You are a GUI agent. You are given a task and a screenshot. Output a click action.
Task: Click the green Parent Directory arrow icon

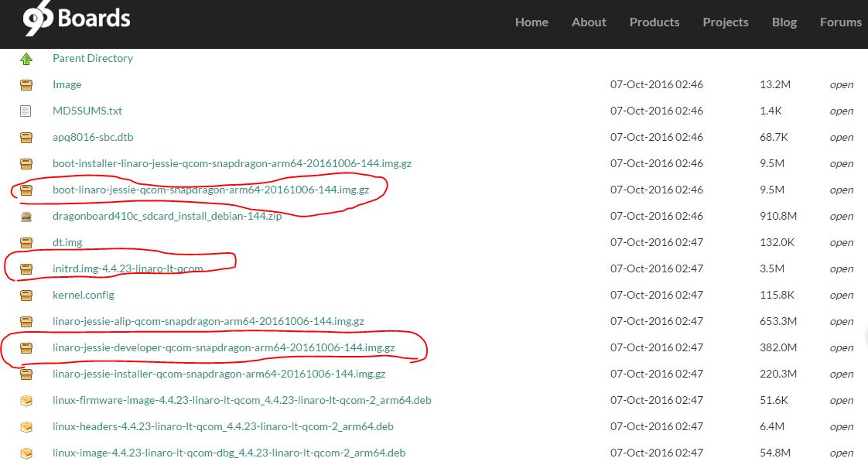26,59
